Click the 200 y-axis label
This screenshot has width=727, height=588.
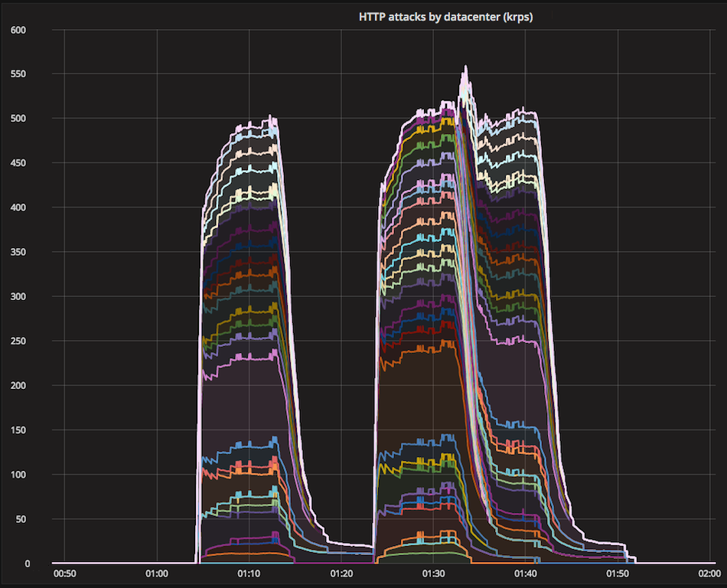pyautogui.click(x=18, y=385)
